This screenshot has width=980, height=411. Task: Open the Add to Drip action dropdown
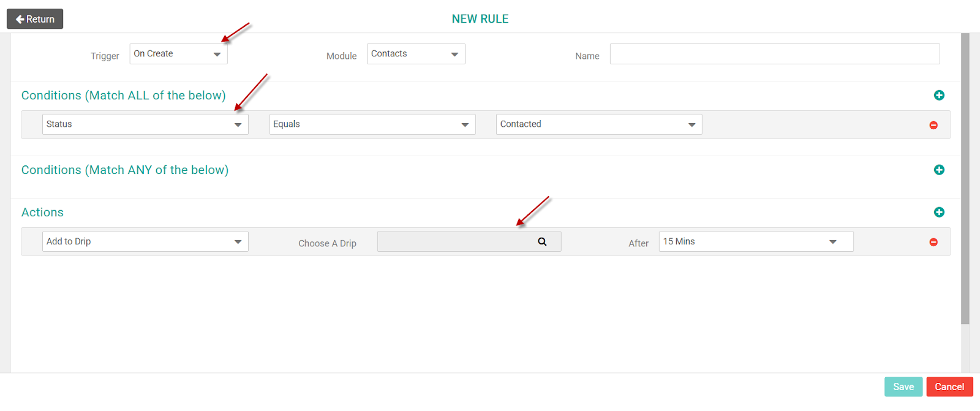[x=145, y=241]
